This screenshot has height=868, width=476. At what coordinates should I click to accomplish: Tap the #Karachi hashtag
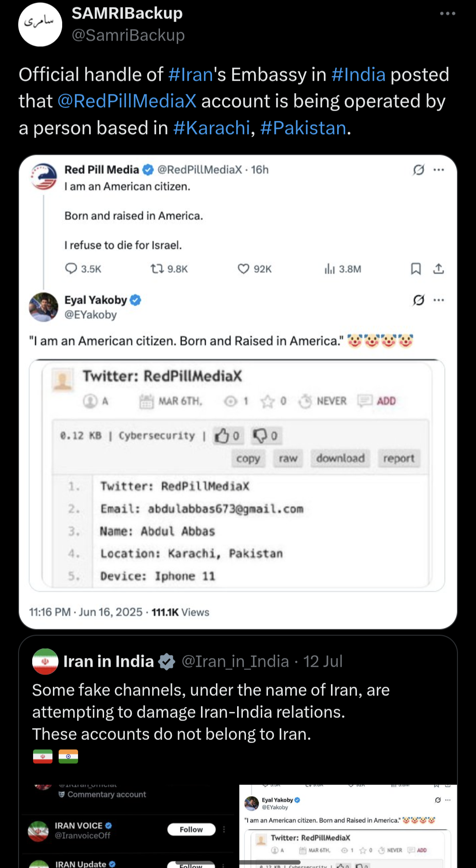212,128
